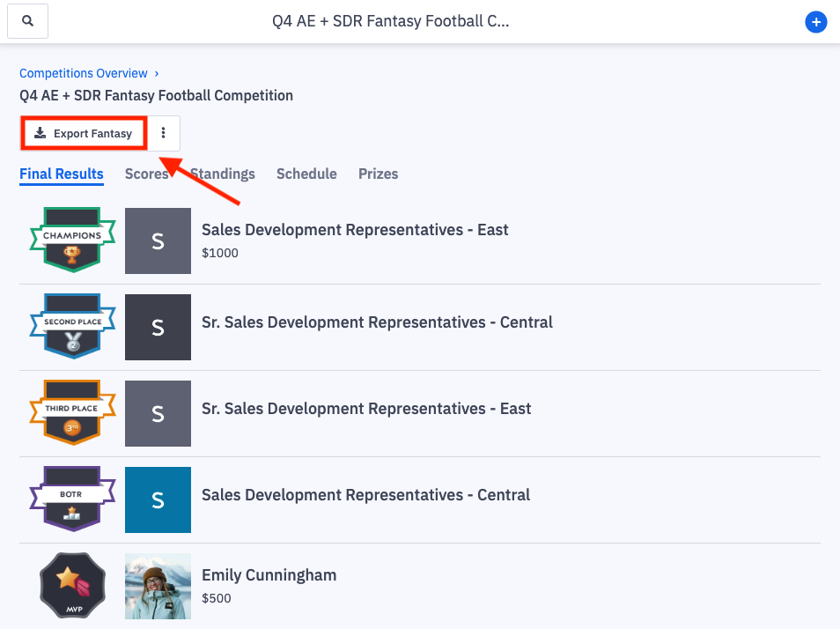Open the three-dot more options menu

pos(163,134)
